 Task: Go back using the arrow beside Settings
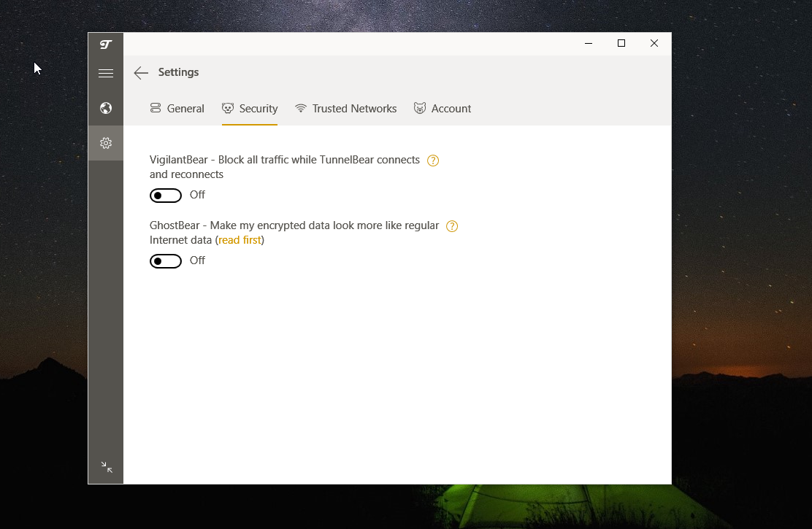[141, 73]
